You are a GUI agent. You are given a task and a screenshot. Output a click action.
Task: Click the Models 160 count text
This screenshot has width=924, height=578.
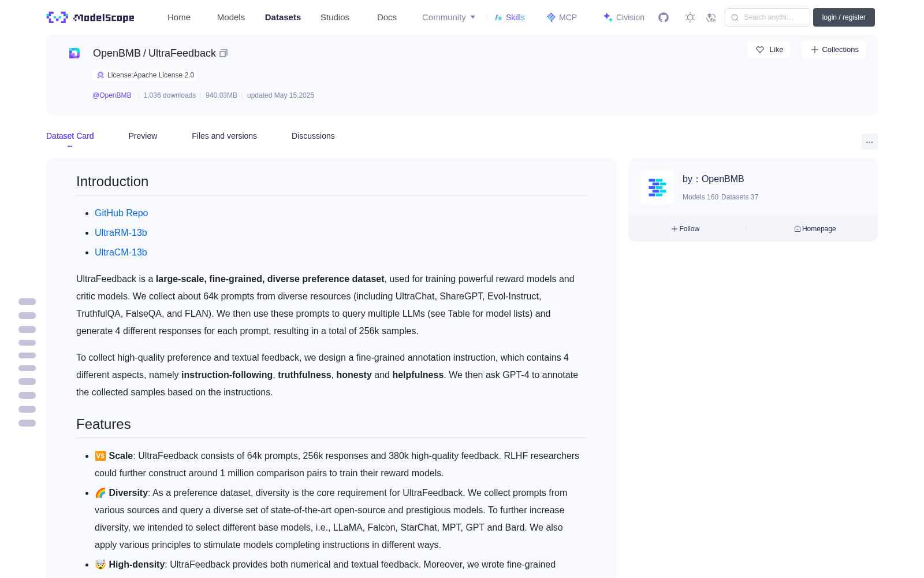[701, 197]
